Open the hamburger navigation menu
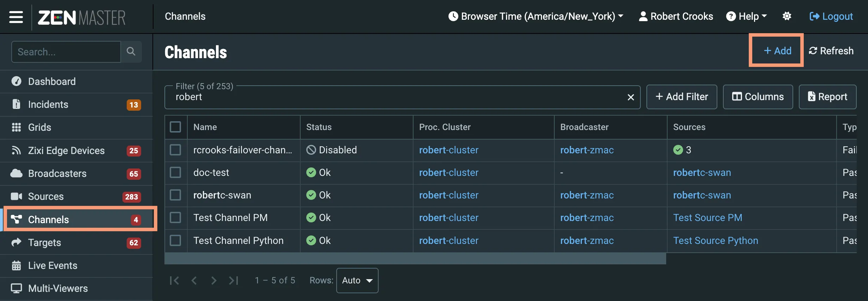868x301 pixels. 16,17
